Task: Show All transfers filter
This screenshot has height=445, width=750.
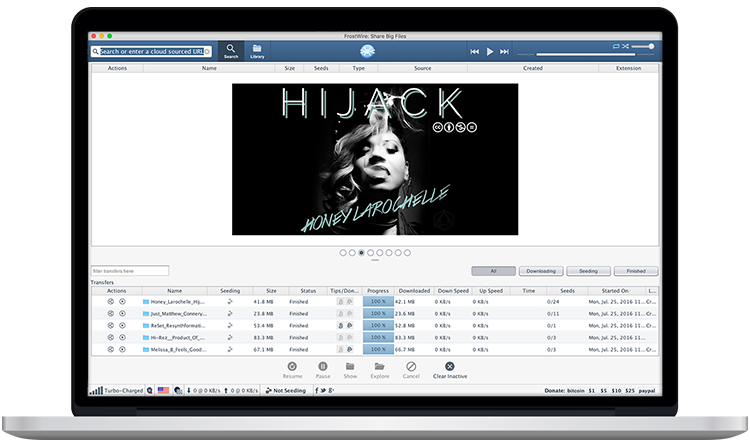Action: pyautogui.click(x=493, y=271)
